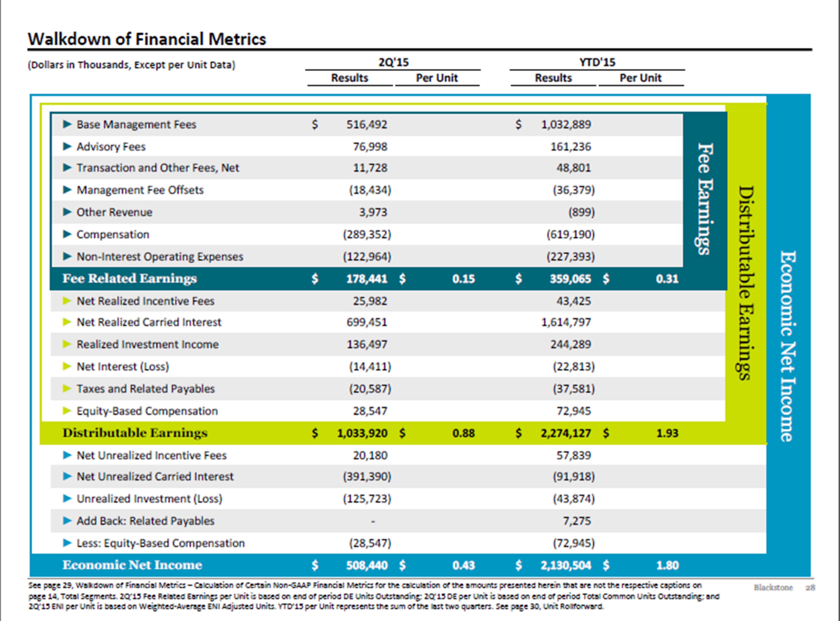Click the 1.93 YTD per unit value

point(667,433)
